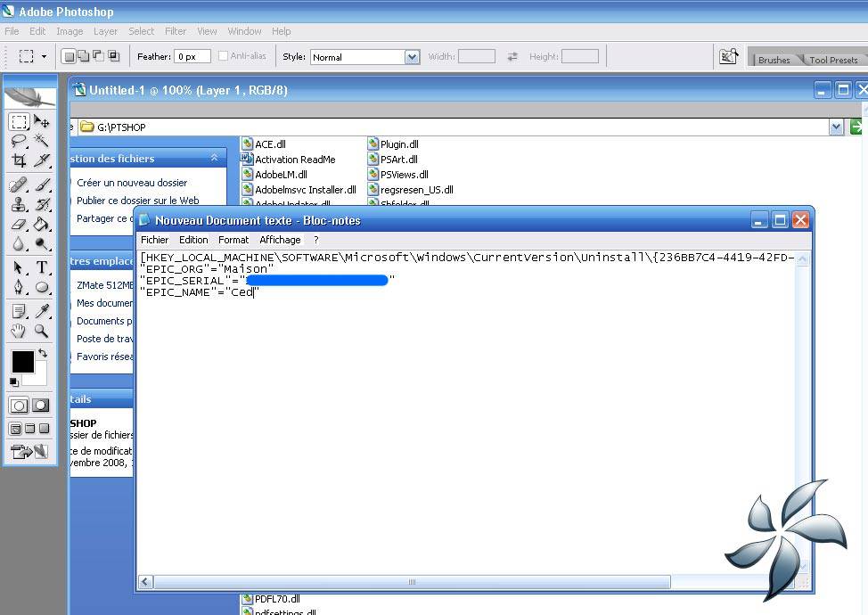Collapse the 'gestion des fichiers' panel chevron
Viewport: 868px width, 615px height.
point(214,159)
